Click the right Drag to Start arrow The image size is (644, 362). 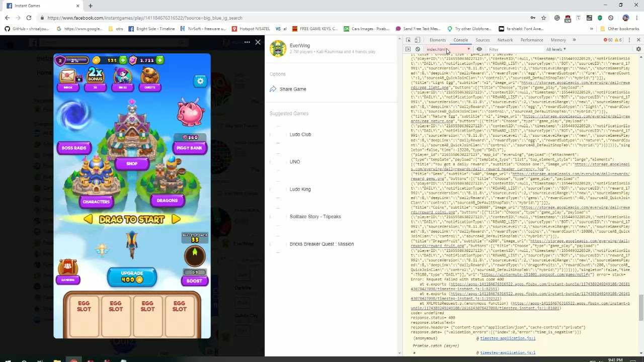coord(176,219)
